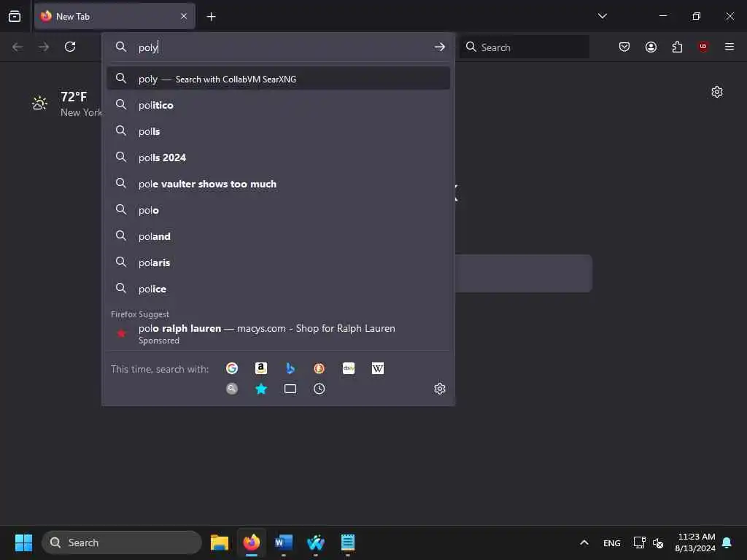Go forward one page
The height and width of the screenshot is (560, 747).
pos(44,47)
